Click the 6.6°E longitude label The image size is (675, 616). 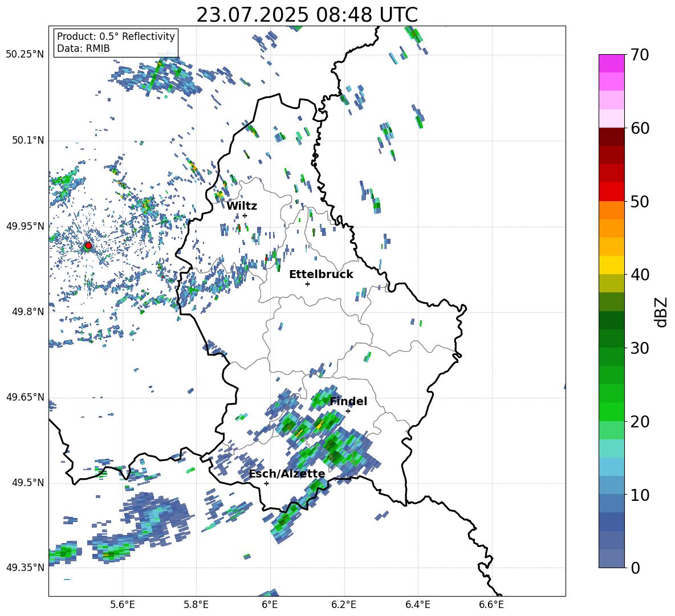[x=491, y=605]
